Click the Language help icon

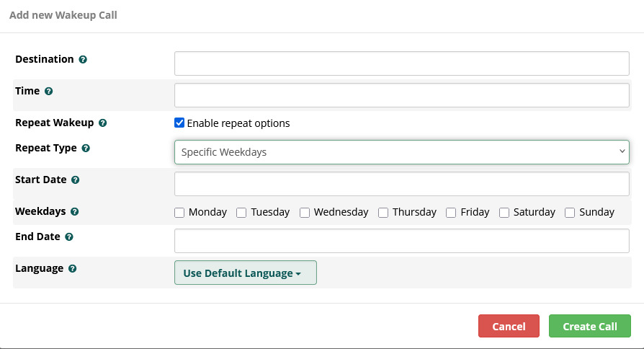click(x=73, y=269)
